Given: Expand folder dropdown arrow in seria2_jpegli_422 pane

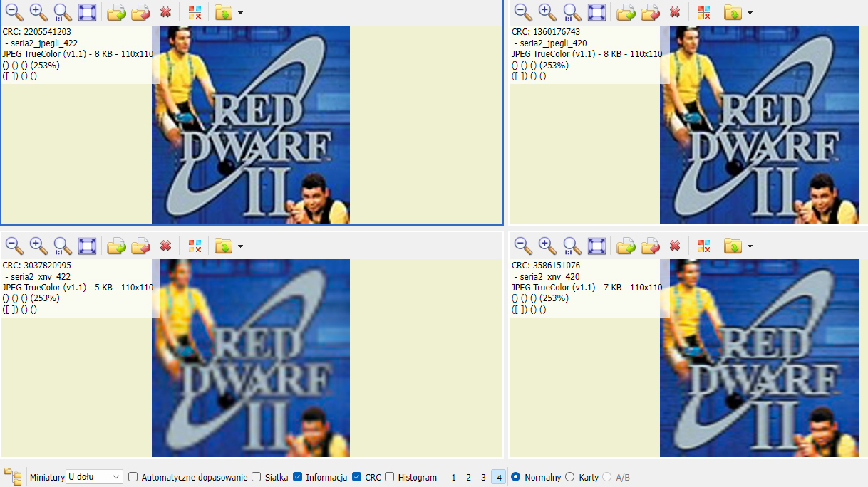Looking at the screenshot, I should pyautogui.click(x=240, y=13).
